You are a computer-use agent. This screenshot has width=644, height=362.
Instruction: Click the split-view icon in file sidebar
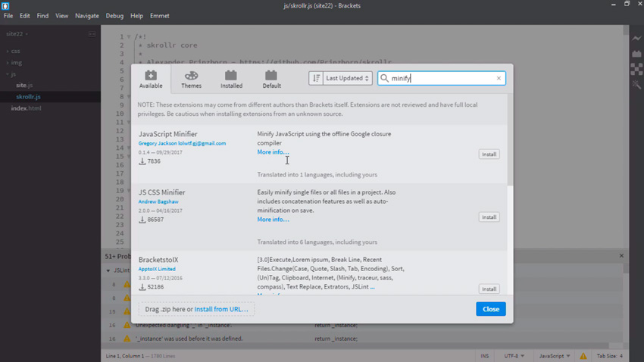click(92, 34)
